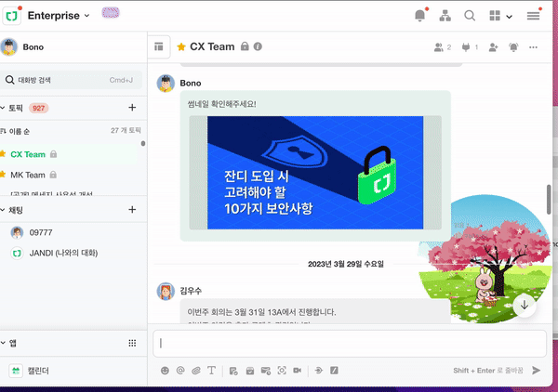Click the chat area vertical scrollbar

coord(549,200)
